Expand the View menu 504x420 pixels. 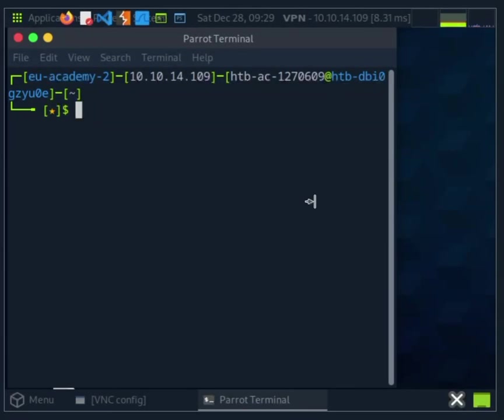pyautogui.click(x=79, y=58)
